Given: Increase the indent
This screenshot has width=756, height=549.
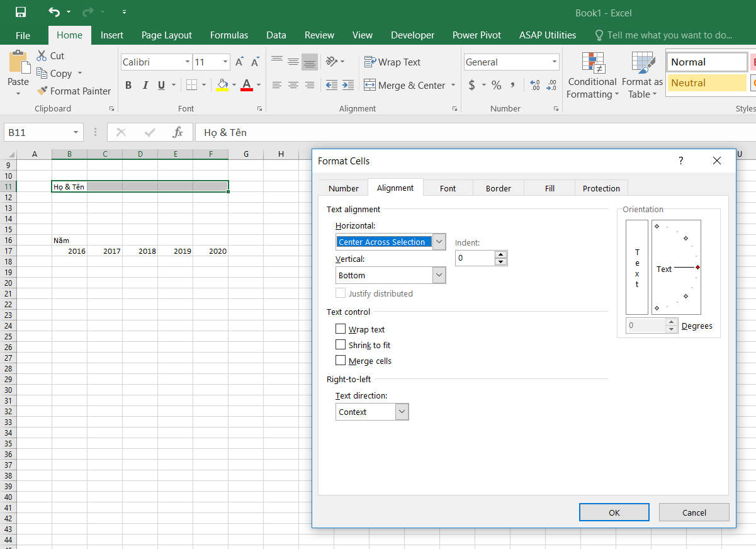Looking at the screenshot, I should click(x=348, y=85).
